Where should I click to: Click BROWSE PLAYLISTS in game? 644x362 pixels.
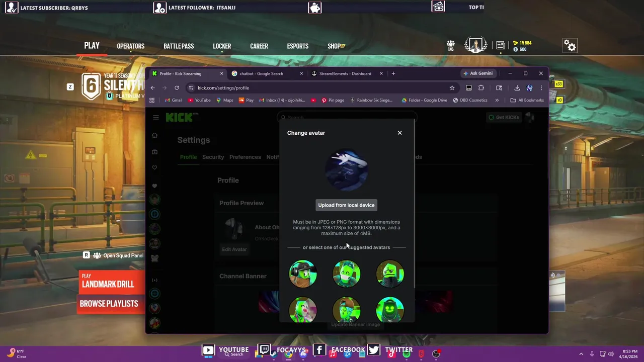109,304
